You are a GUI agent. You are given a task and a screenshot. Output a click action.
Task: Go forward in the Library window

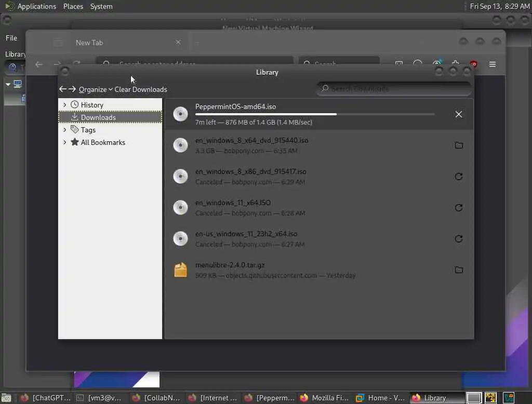pos(72,89)
